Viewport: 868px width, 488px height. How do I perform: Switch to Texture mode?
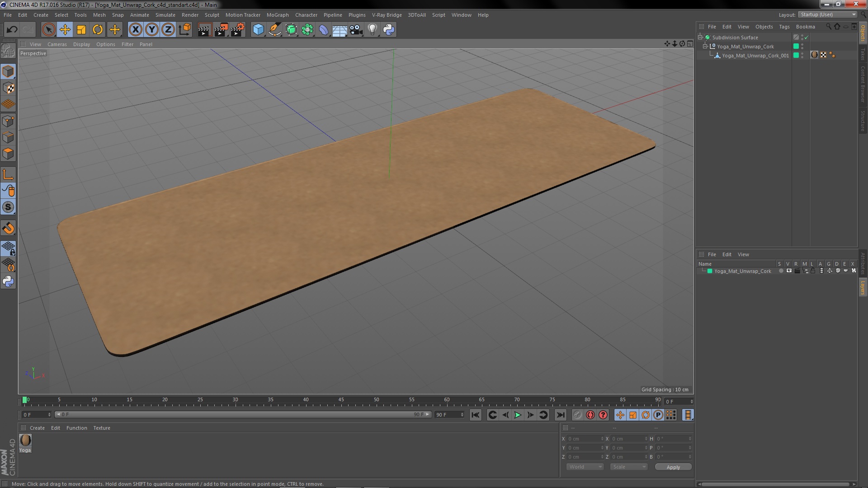click(x=8, y=88)
